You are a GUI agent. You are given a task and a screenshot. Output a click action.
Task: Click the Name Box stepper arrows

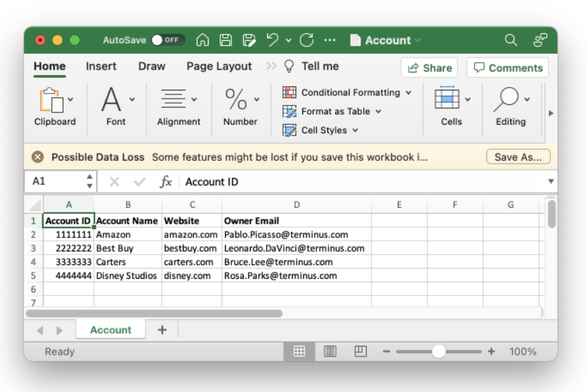coord(90,182)
